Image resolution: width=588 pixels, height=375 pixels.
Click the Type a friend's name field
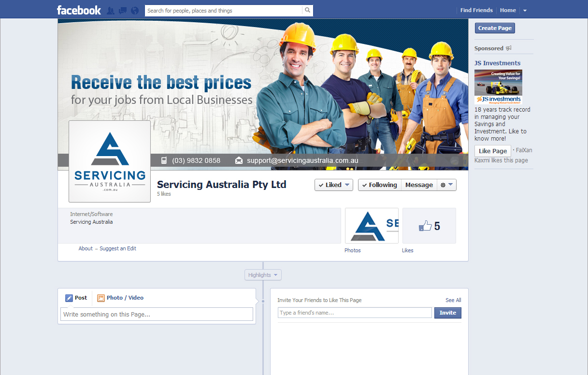point(355,313)
